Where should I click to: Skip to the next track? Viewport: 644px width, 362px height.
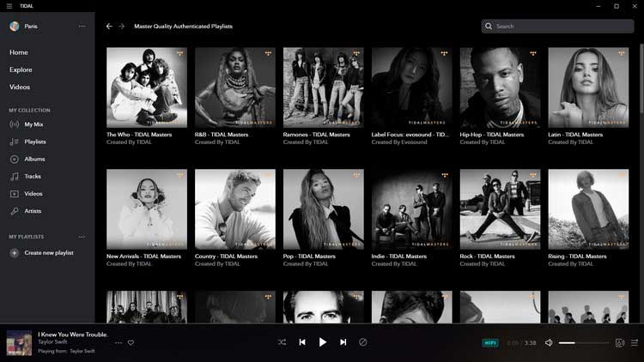tap(343, 342)
